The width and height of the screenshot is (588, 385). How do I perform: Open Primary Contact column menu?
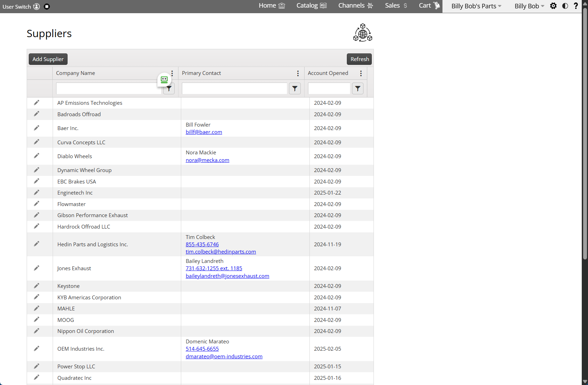tap(298, 73)
